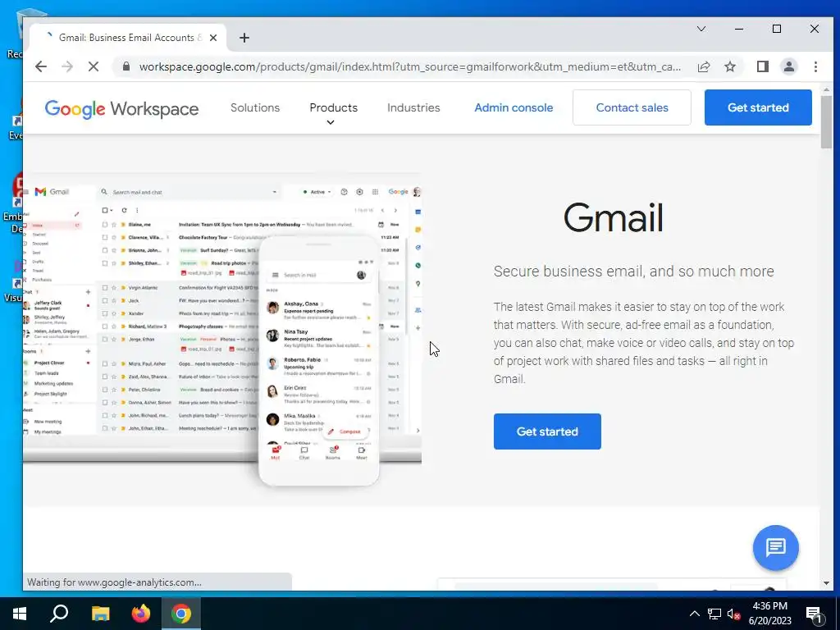Open the blue chat support bubble
This screenshot has width=840, height=630.
[x=776, y=547]
